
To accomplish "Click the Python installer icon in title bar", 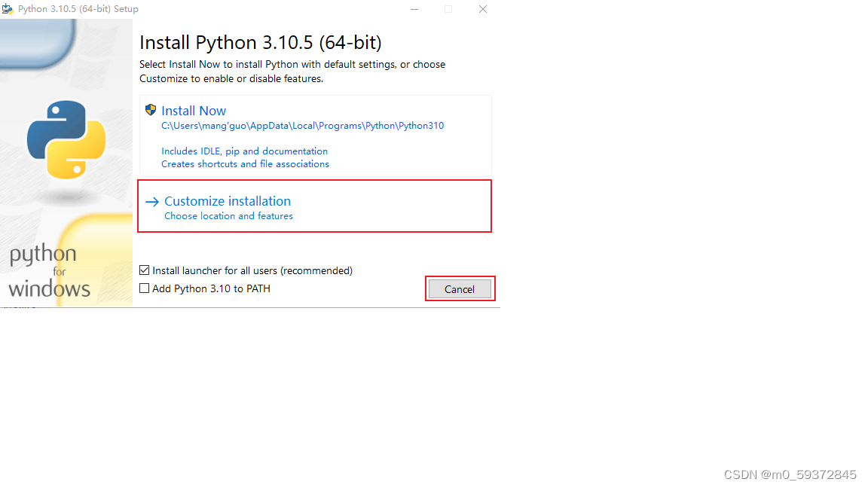I will (x=8, y=9).
